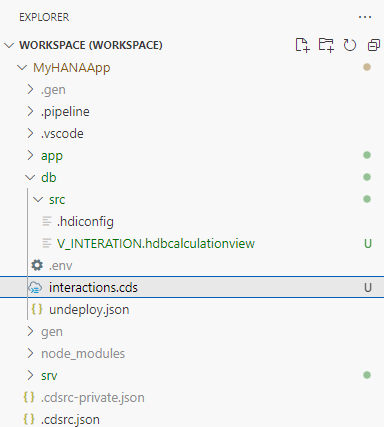
Task: Collapse the WORKSPACE section chevron
Action: [9, 45]
